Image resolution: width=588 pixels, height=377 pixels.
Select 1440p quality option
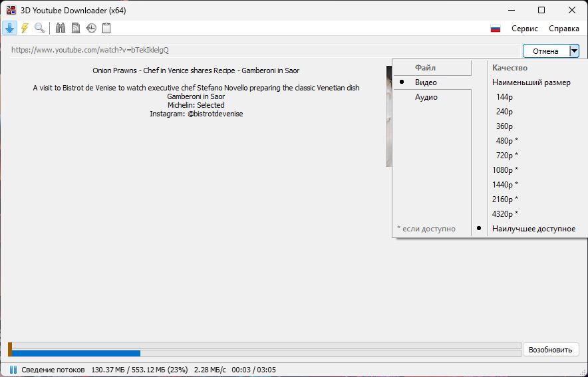coord(505,185)
